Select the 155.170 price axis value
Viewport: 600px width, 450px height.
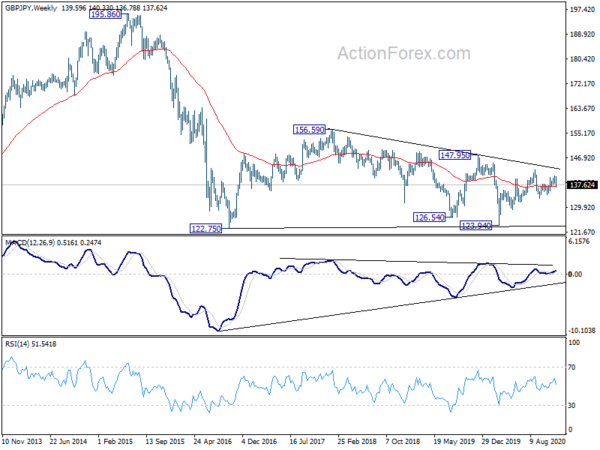coord(582,133)
